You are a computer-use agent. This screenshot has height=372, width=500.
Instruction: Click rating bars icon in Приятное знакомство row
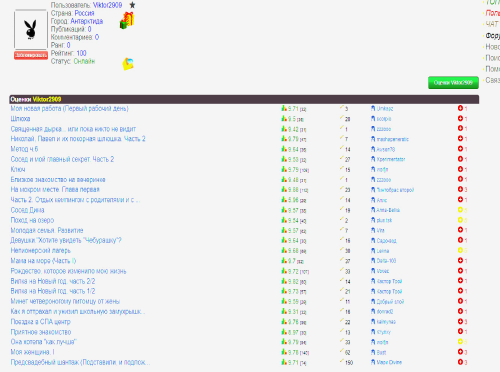tap(284, 332)
